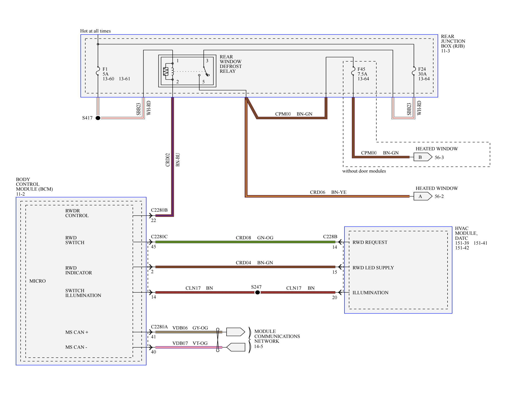Click the F1 5A fuse symbol
This screenshot has height=394, width=532.
pyautogui.click(x=98, y=71)
